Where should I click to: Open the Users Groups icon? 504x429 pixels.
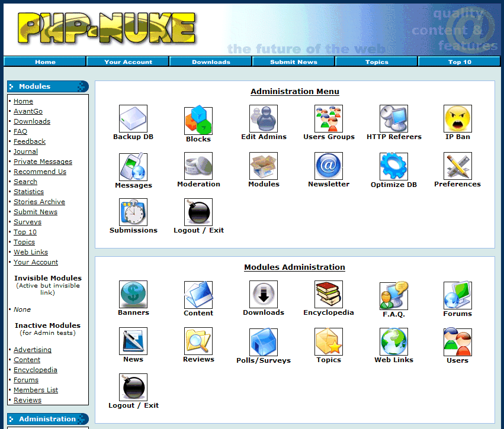tap(329, 119)
